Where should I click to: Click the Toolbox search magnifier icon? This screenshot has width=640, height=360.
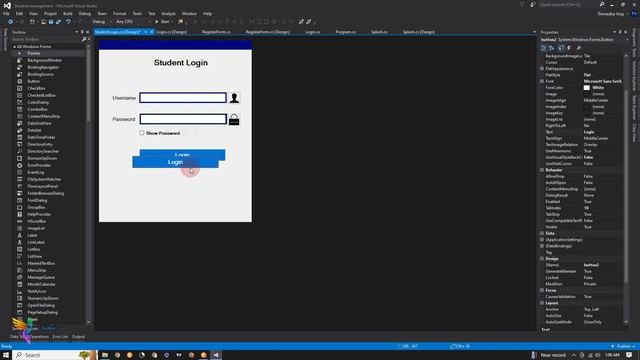84,39
